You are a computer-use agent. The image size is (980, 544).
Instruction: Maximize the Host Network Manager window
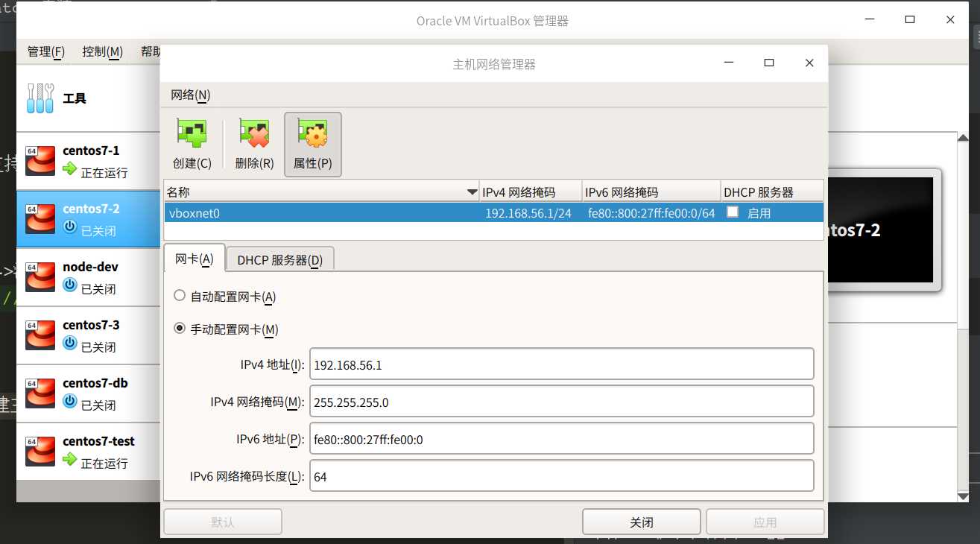pyautogui.click(x=769, y=63)
